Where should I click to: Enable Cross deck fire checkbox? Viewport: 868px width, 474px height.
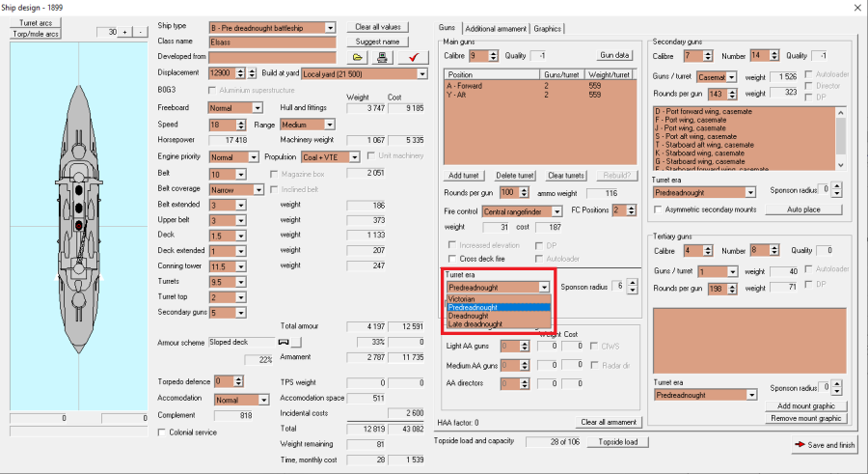pos(452,259)
